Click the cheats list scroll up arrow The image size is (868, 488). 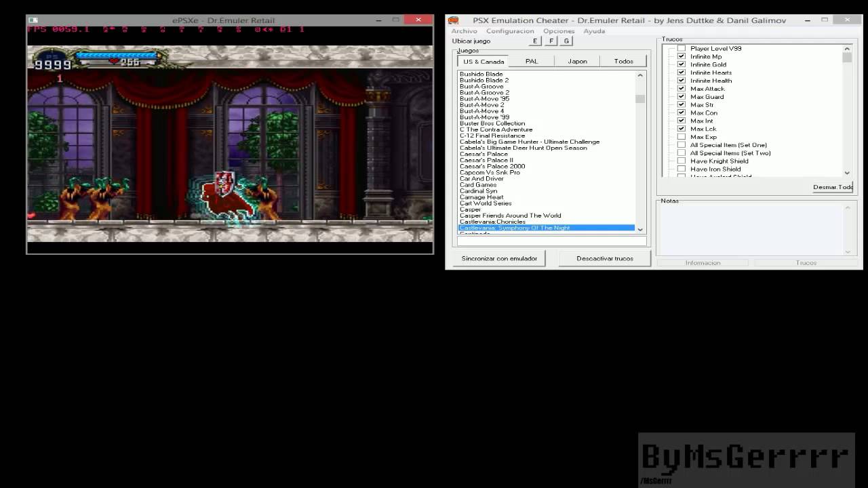click(847, 49)
